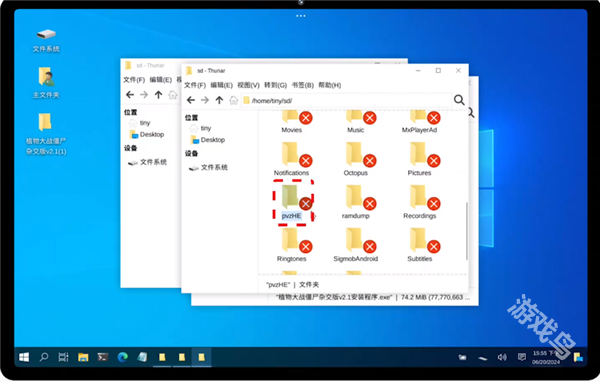Open 植物大战僵尸杂交版v2.1(1) desktop folder

[46, 134]
